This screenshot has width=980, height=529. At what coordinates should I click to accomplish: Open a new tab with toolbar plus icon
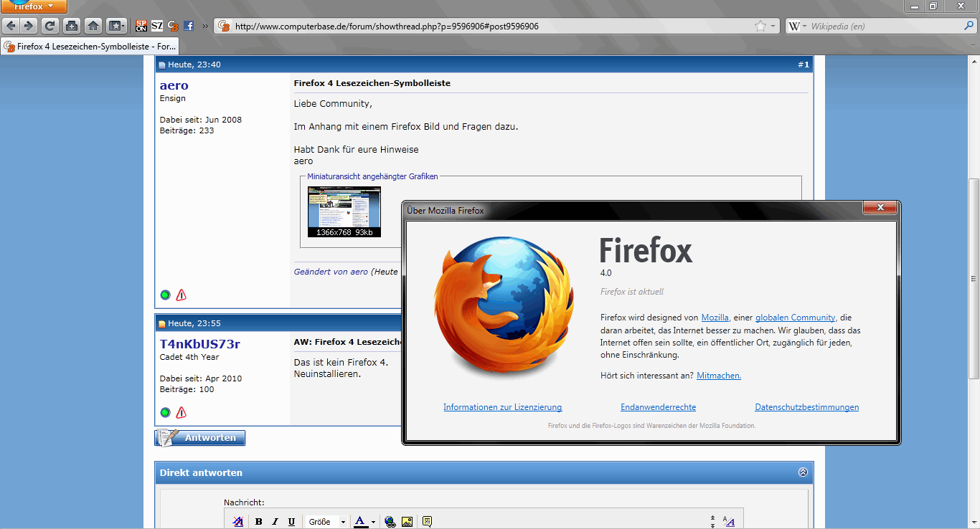[x=71, y=26]
